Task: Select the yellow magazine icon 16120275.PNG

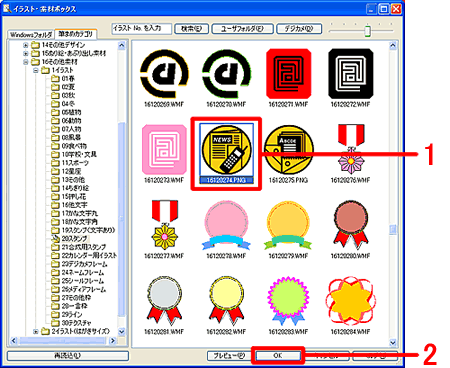Action: [x=288, y=150]
